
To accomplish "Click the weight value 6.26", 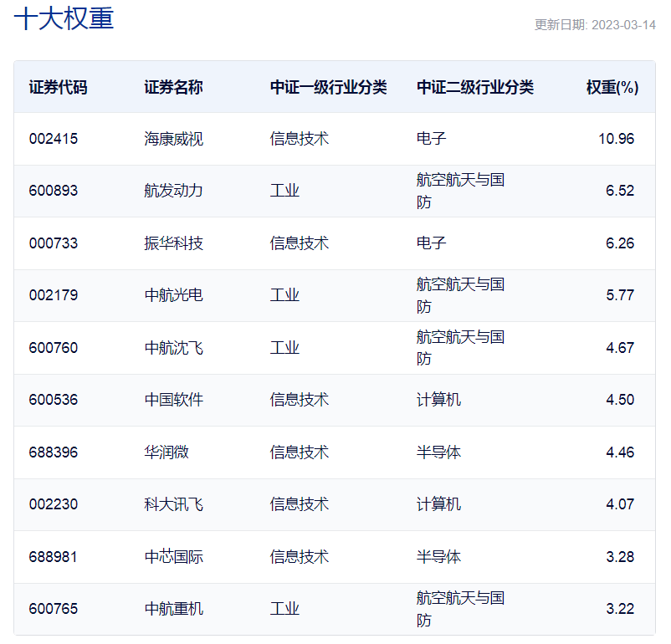I will (620, 243).
